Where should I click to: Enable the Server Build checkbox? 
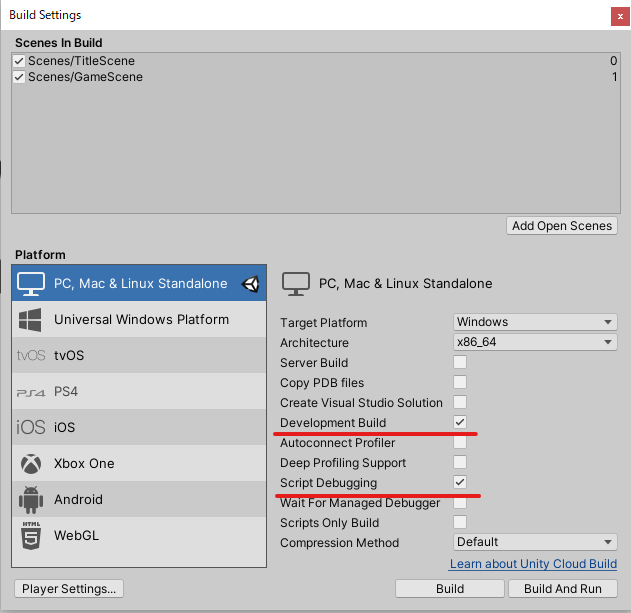[460, 362]
